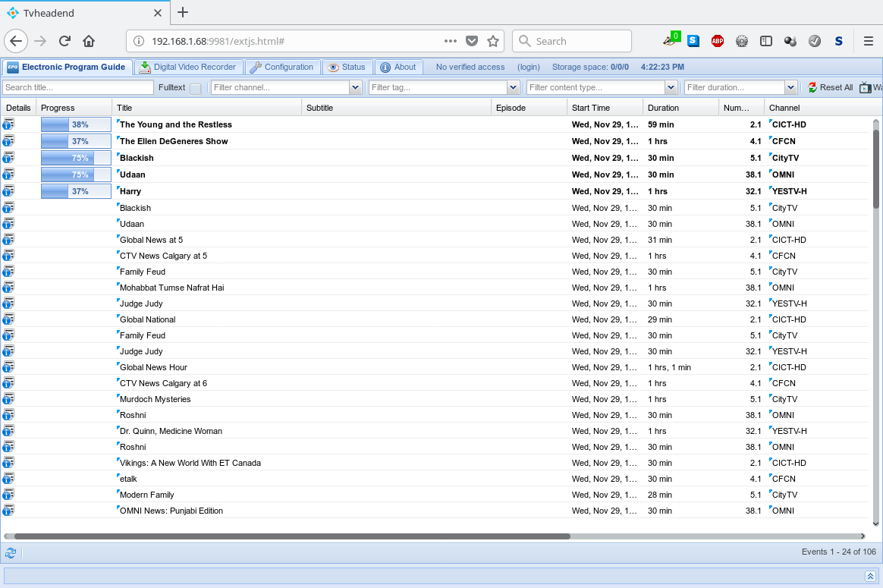This screenshot has height=588, width=883.
Task: Open the Filter channel dropdown
Action: tap(355, 88)
